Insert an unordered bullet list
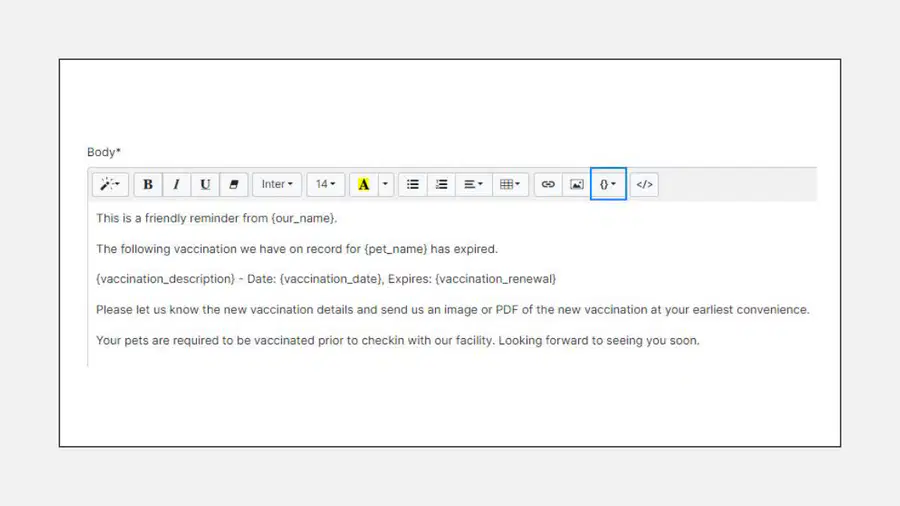900x506 pixels. [413, 184]
